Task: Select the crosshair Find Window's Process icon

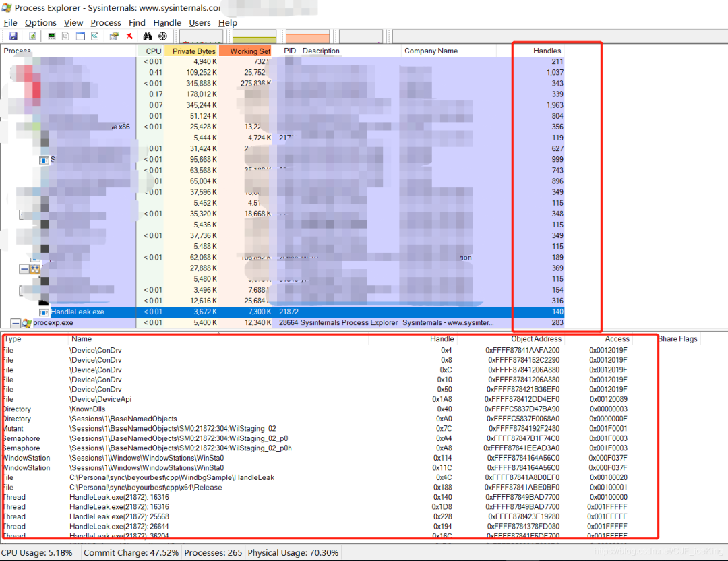Action: [162, 36]
